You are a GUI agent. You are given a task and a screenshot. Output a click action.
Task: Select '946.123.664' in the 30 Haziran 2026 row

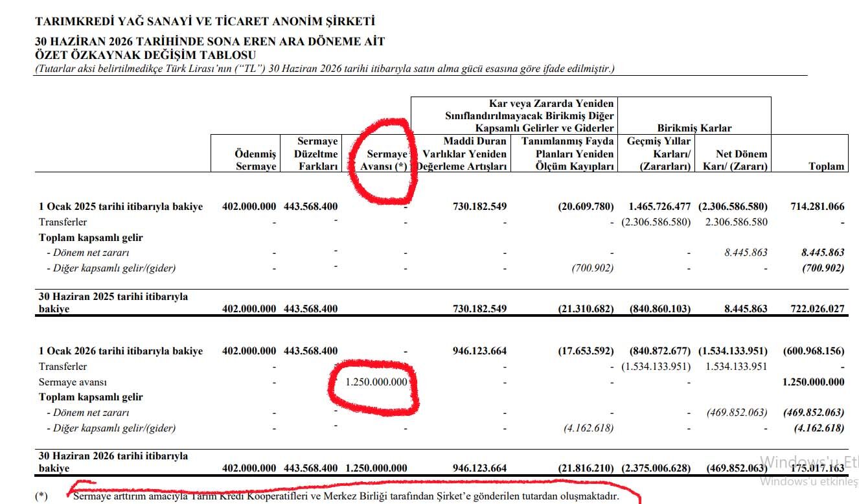(x=479, y=468)
